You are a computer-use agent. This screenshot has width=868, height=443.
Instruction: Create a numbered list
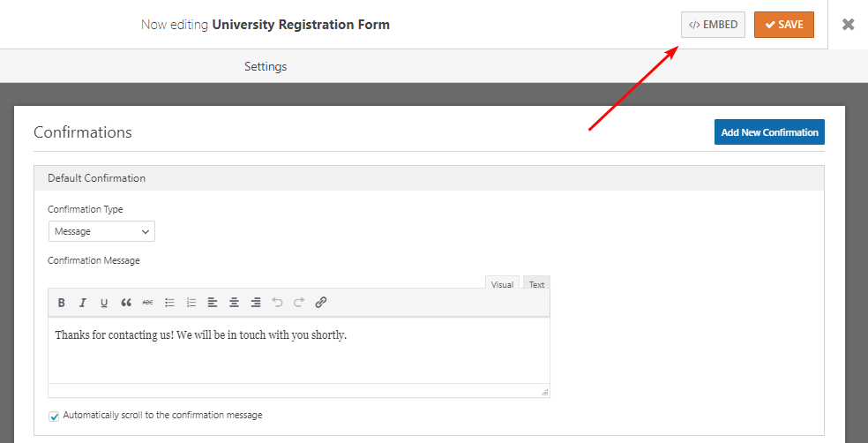(191, 303)
